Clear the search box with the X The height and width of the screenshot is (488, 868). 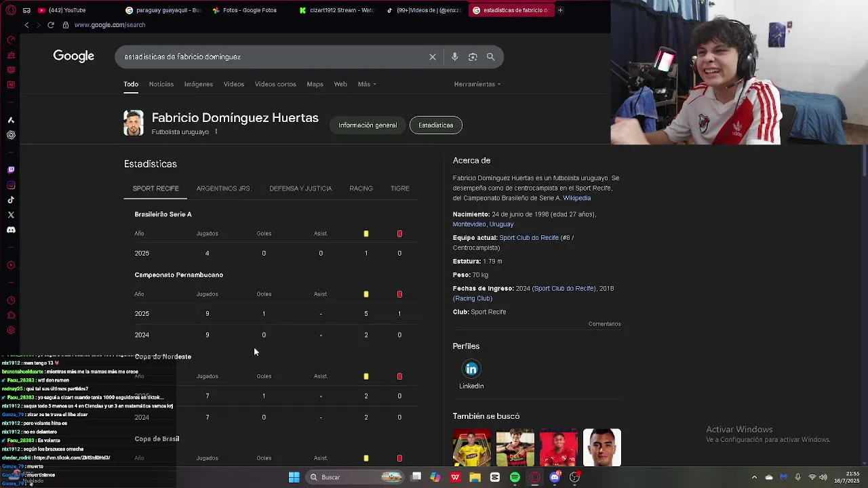coord(433,57)
